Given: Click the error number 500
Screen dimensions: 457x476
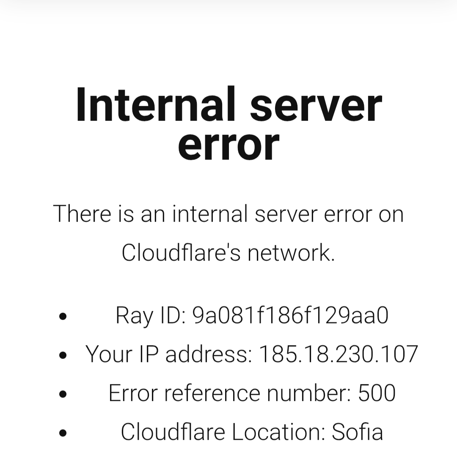Looking at the screenshot, I should point(377,393).
